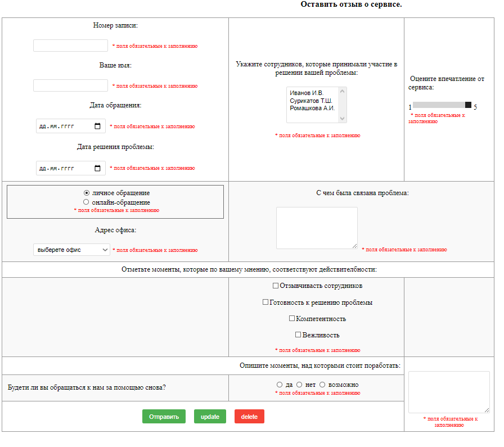Click into the Ваше имя text field
The height and width of the screenshot is (447, 504).
click(70, 85)
